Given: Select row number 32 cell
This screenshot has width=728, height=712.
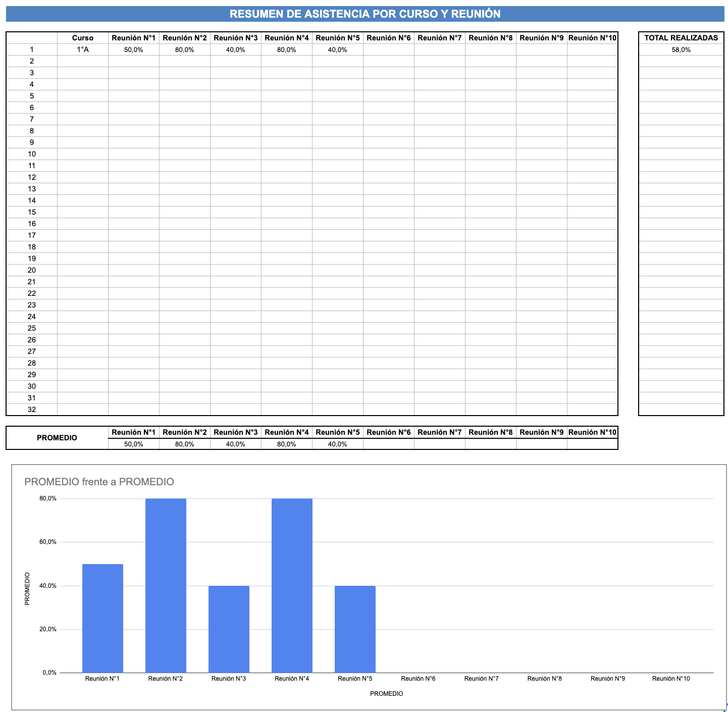Looking at the screenshot, I should click(32, 410).
